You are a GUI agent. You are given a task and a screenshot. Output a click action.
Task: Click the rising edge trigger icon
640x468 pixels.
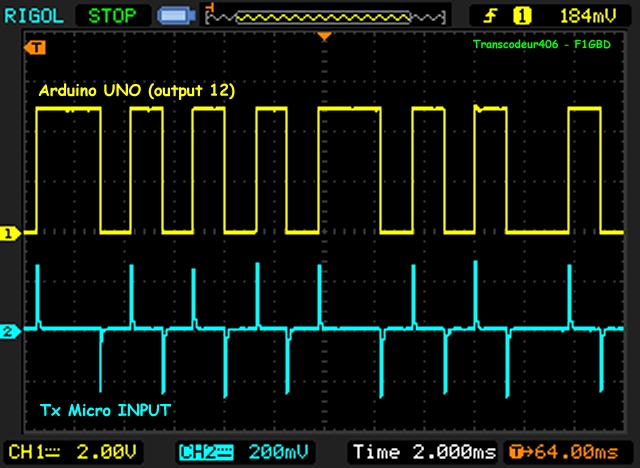pyautogui.click(x=490, y=16)
